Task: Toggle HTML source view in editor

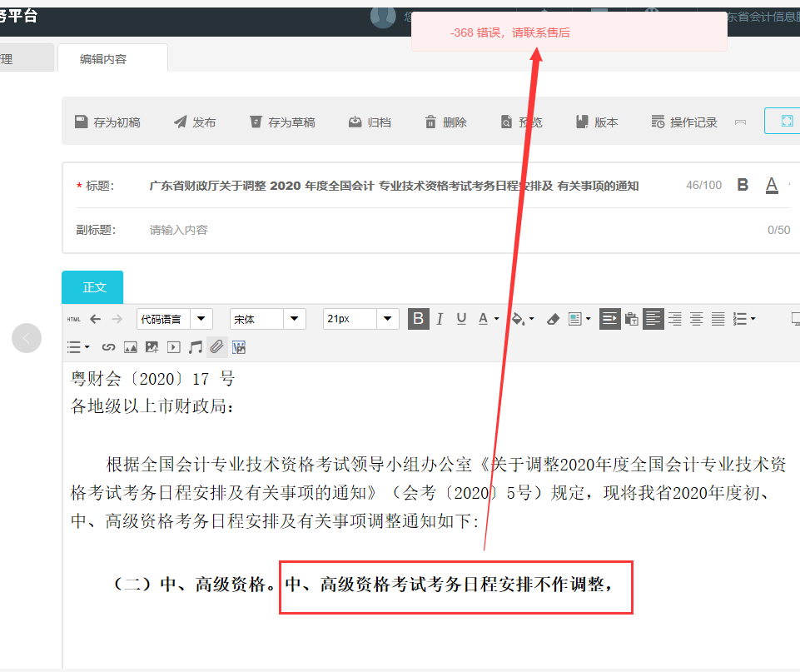Action: tap(74, 320)
